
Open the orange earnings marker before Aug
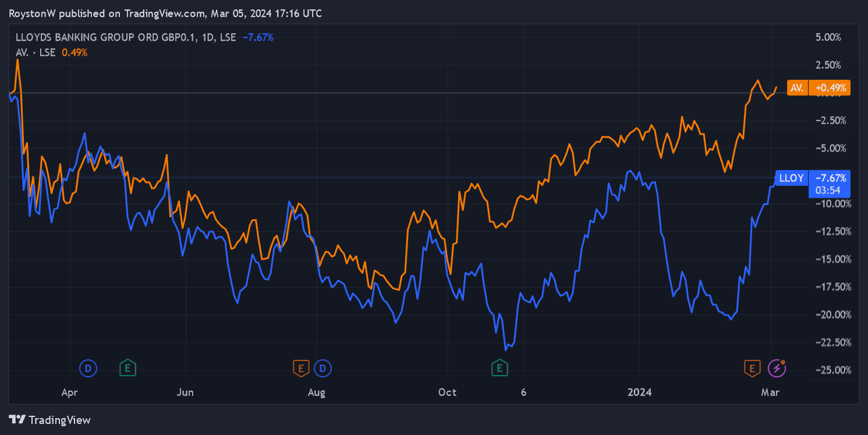pyautogui.click(x=300, y=368)
